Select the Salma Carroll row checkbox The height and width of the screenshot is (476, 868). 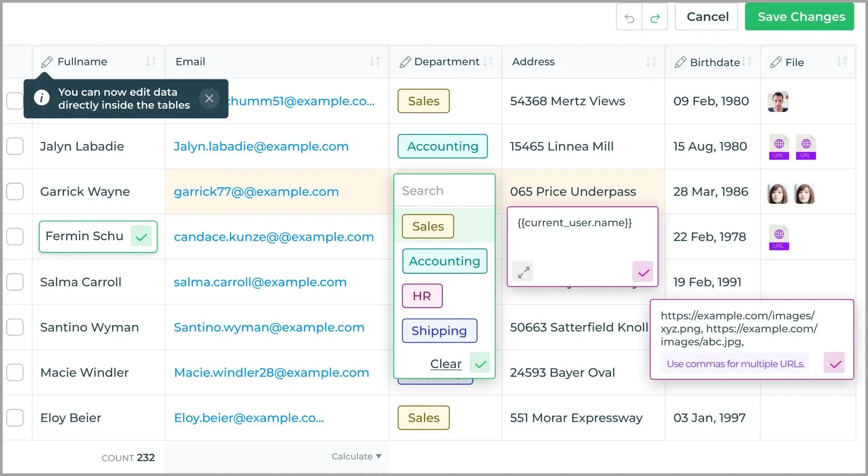pos(15,282)
